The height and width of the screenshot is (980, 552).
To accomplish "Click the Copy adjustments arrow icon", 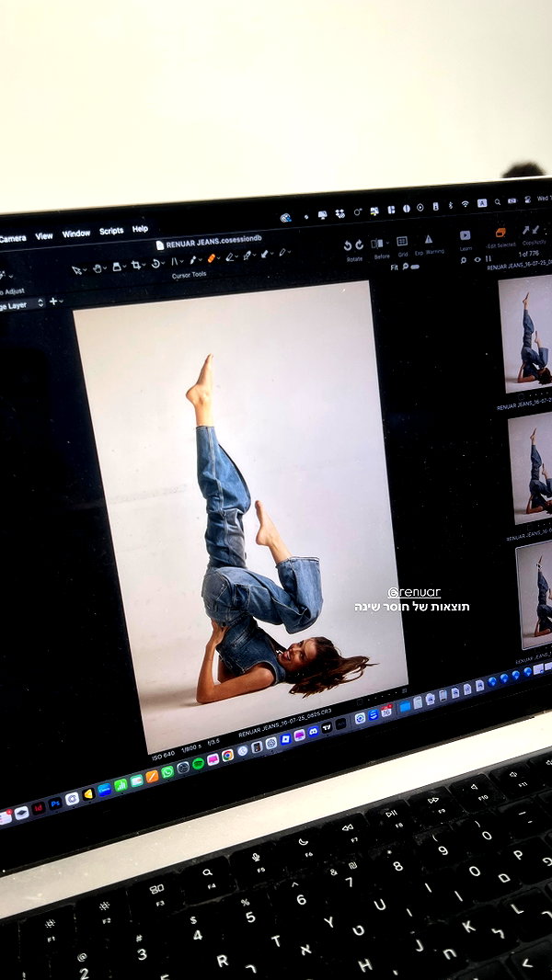I will click(525, 230).
